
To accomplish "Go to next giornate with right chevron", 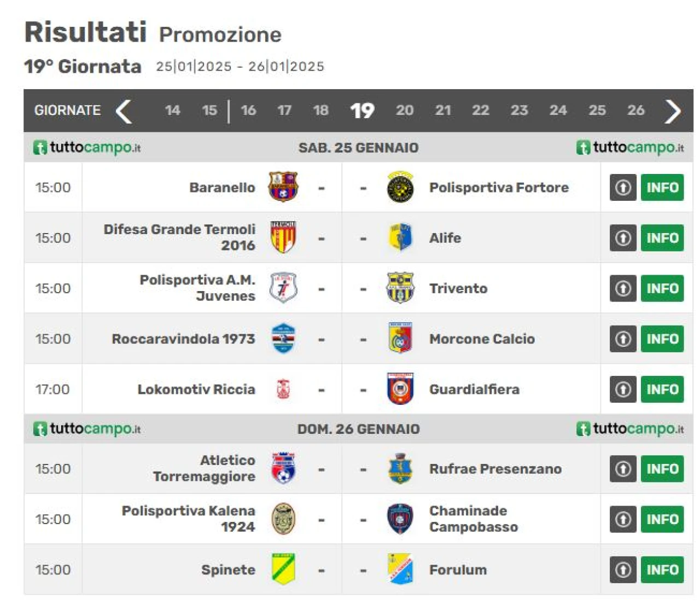I will click(x=673, y=111).
